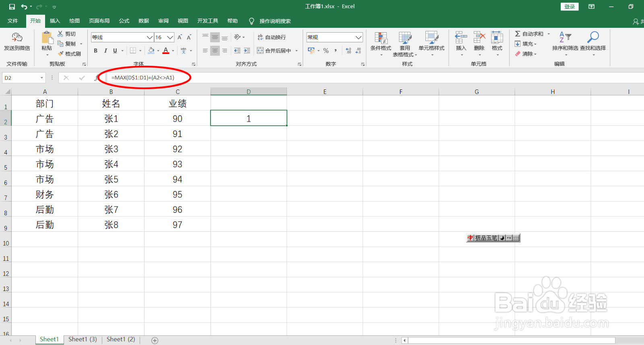Viewport: 644px width, 345px height.
Task: Activate the Format Painter brush
Action: [x=69, y=54]
